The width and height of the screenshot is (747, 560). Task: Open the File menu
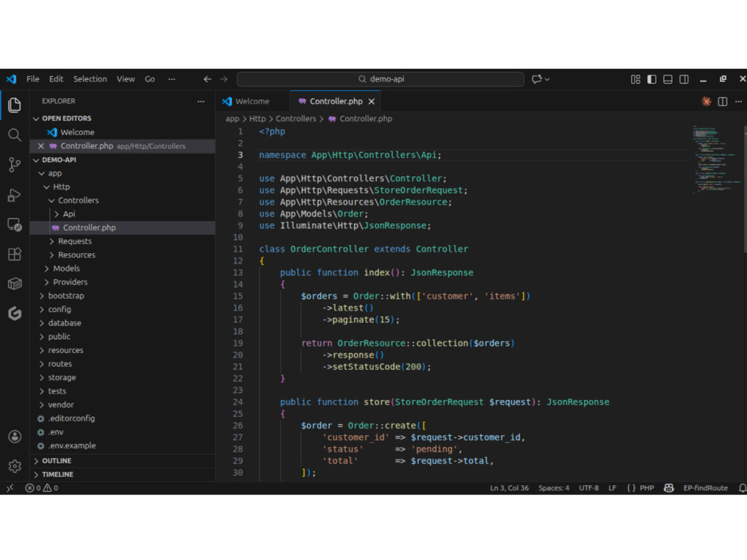click(x=33, y=79)
